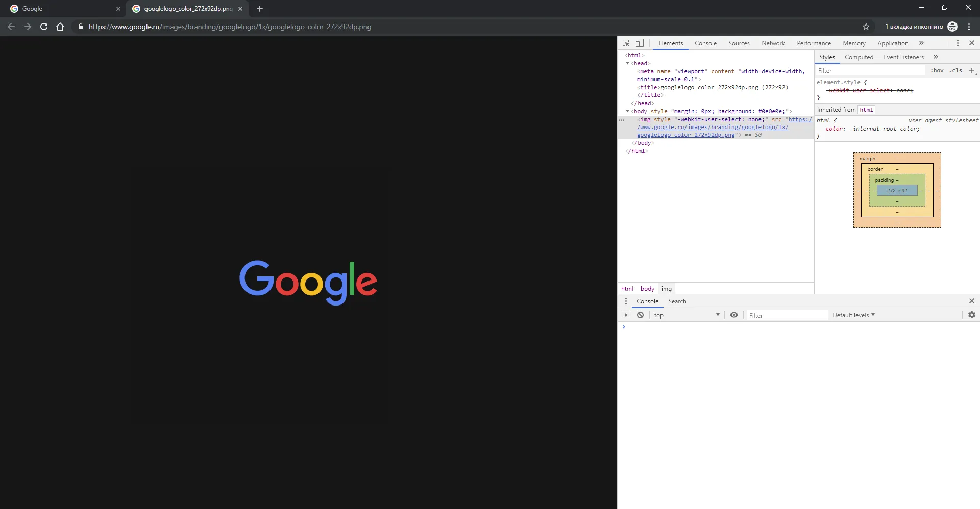Open the top execution context dropdown
Viewport: 980px width, 509px height.
(687, 315)
